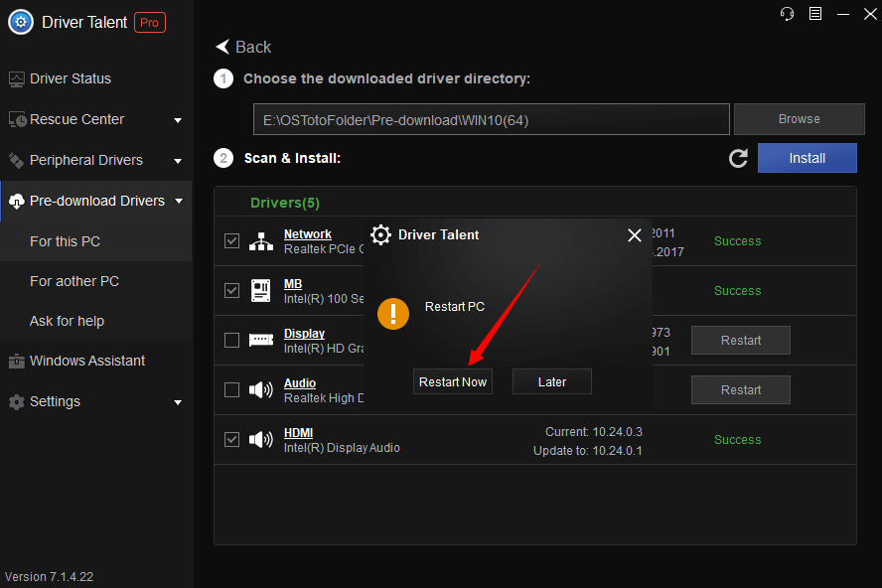The width and height of the screenshot is (882, 588).
Task: Close the Driver Talent restart dialog
Action: pos(635,235)
